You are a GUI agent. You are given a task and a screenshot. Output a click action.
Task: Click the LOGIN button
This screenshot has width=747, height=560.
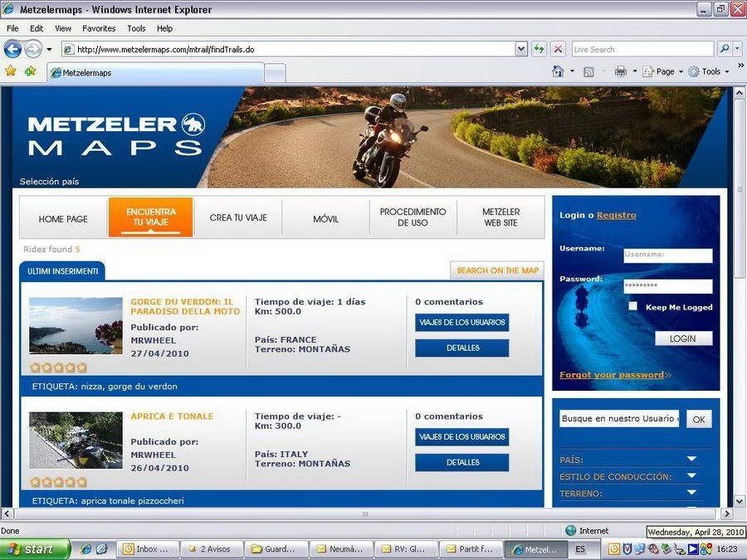click(683, 338)
